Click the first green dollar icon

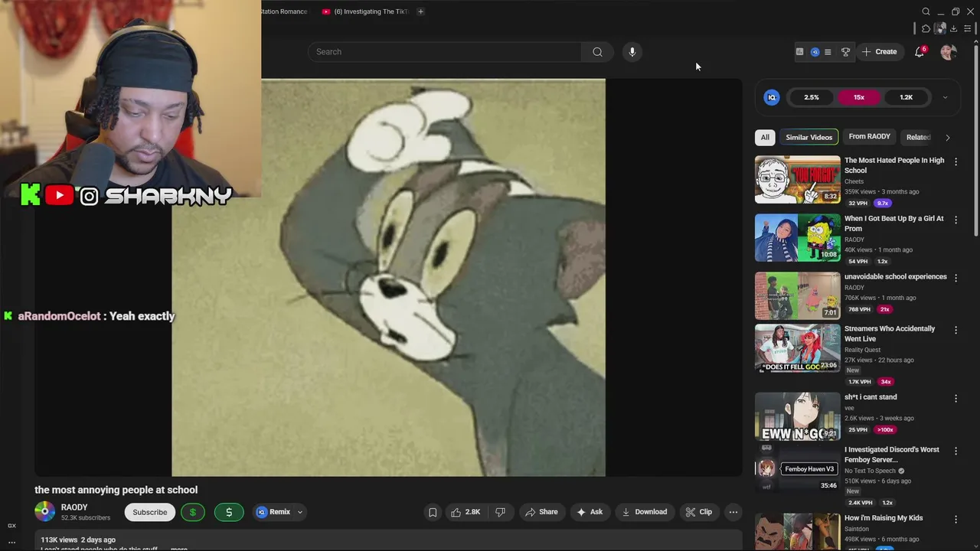click(x=193, y=512)
